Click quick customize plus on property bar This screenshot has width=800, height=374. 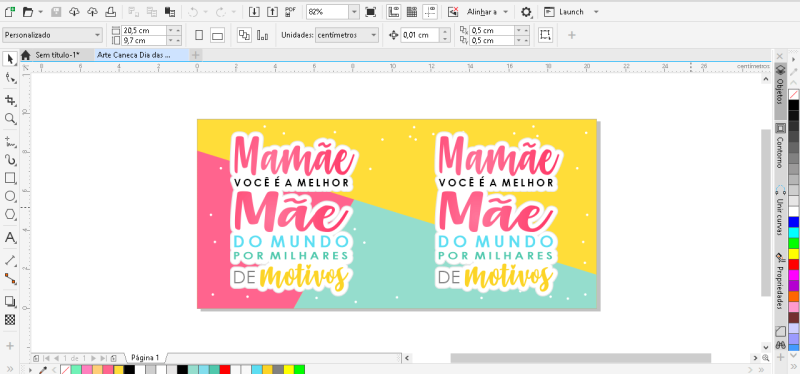(571, 35)
